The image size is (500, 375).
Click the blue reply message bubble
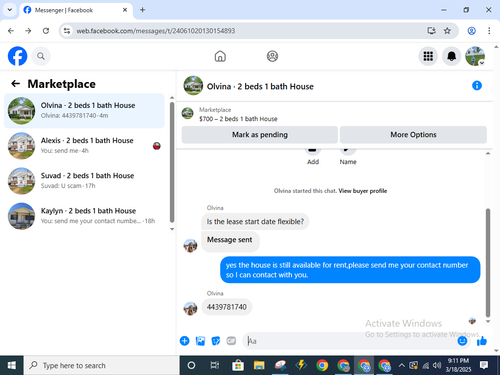click(x=350, y=270)
